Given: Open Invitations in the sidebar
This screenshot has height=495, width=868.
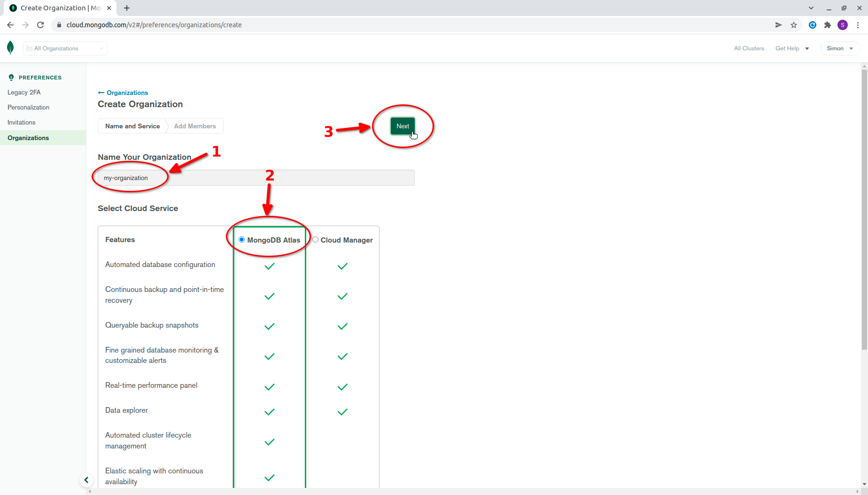Looking at the screenshot, I should (x=21, y=122).
